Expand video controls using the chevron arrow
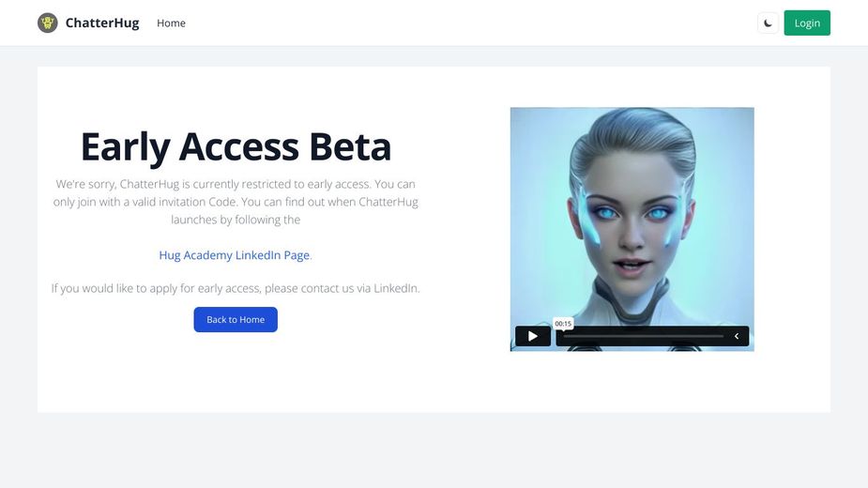Viewport: 868px width, 488px height. coord(737,336)
